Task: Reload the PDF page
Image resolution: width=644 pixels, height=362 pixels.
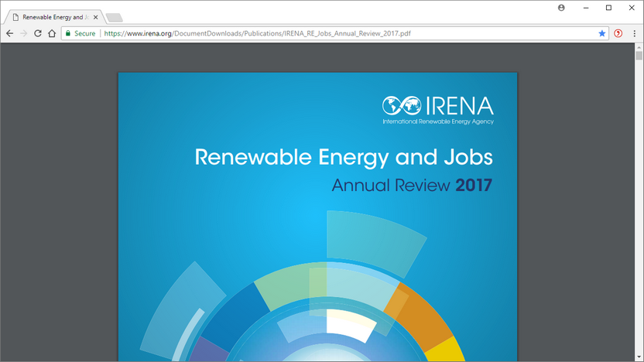Action: coord(38,33)
